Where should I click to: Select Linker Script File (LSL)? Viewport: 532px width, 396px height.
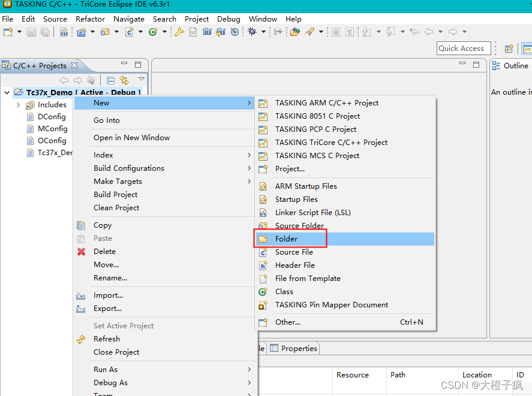pyautogui.click(x=344, y=213)
